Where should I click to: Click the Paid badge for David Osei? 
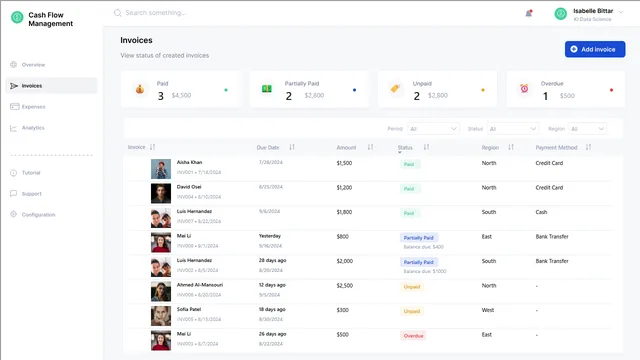409,189
